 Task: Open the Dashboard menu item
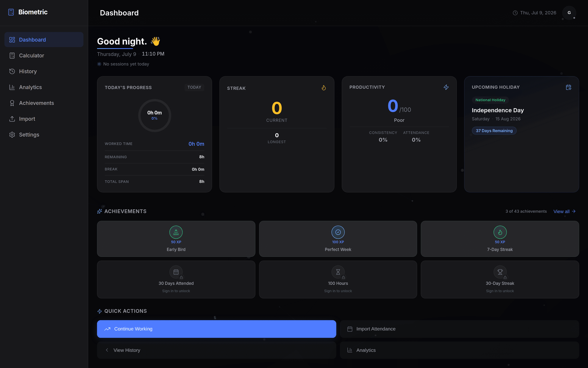point(44,40)
